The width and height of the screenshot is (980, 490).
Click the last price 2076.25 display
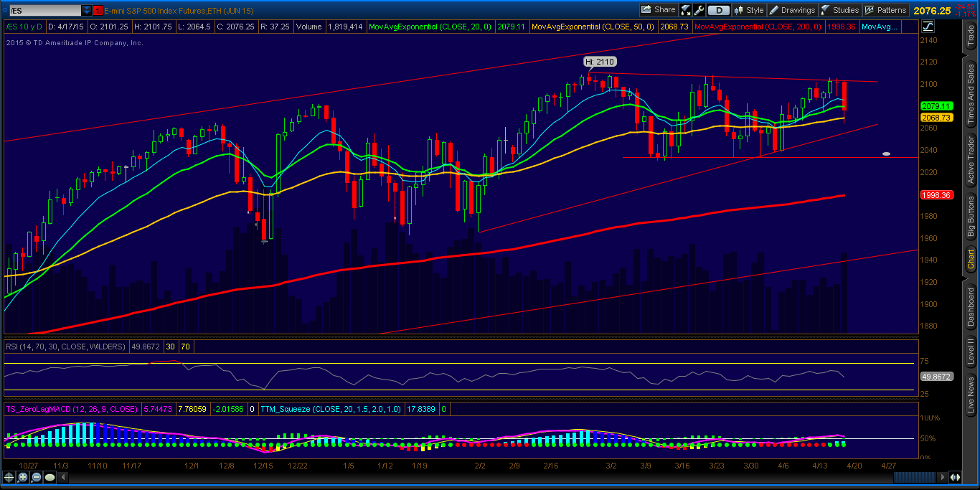click(x=933, y=10)
